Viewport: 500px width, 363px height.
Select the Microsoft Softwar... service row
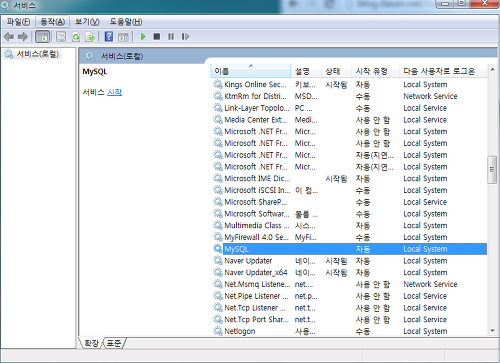click(x=349, y=214)
